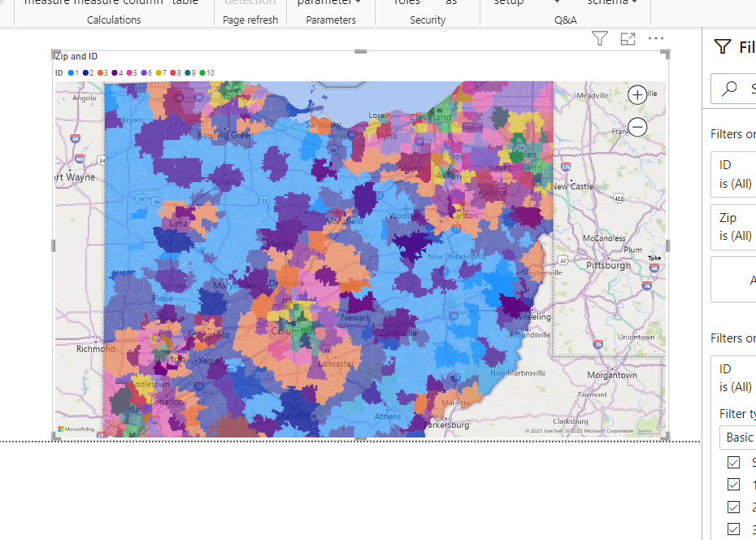Click the Cleveland label on the map

click(x=430, y=118)
